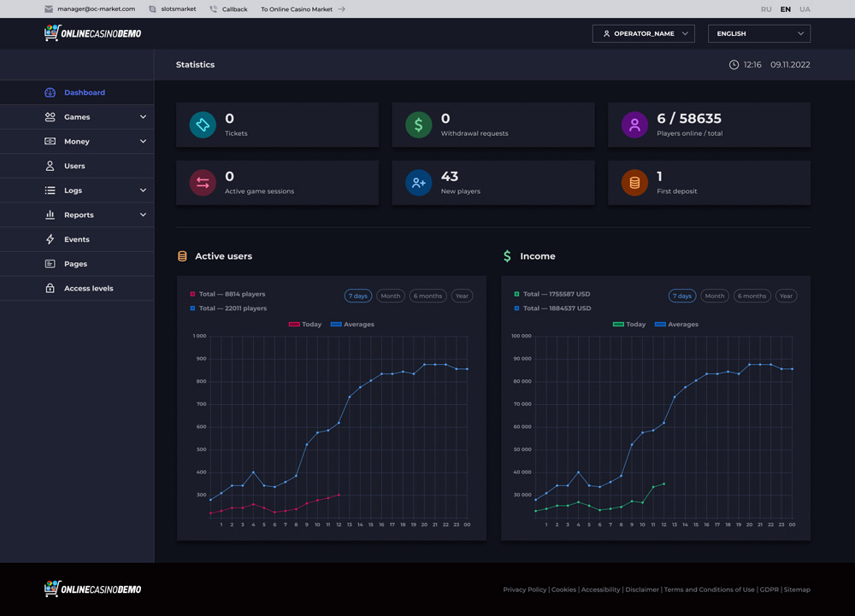Image resolution: width=855 pixels, height=616 pixels.
Task: Open the Privacy Policy footer link
Action: coord(524,590)
